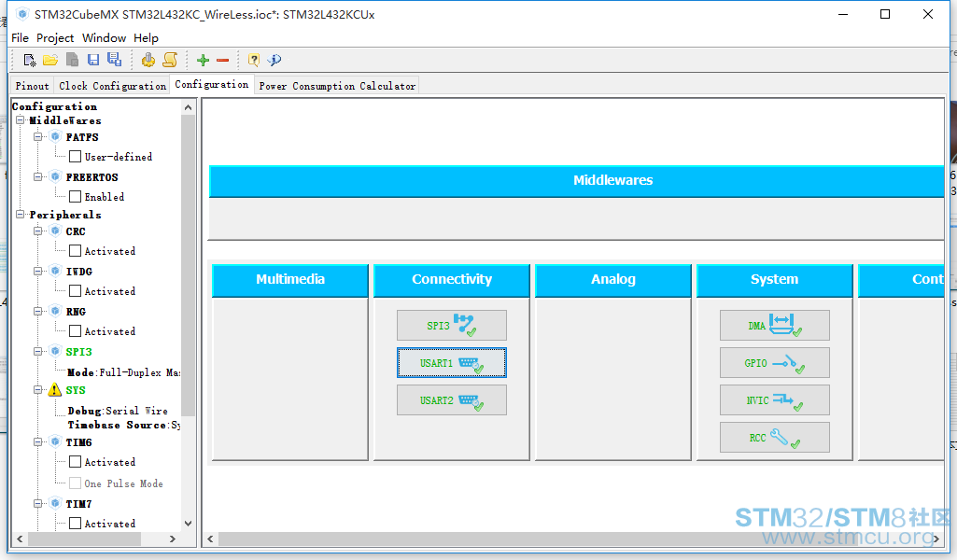Click the Save Project As icon

pos(114,59)
